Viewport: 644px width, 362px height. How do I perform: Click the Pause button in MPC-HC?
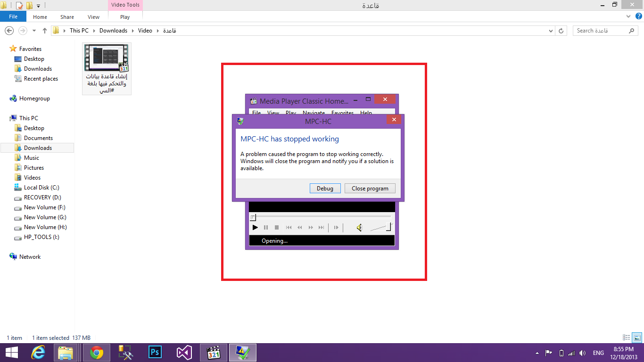click(266, 228)
